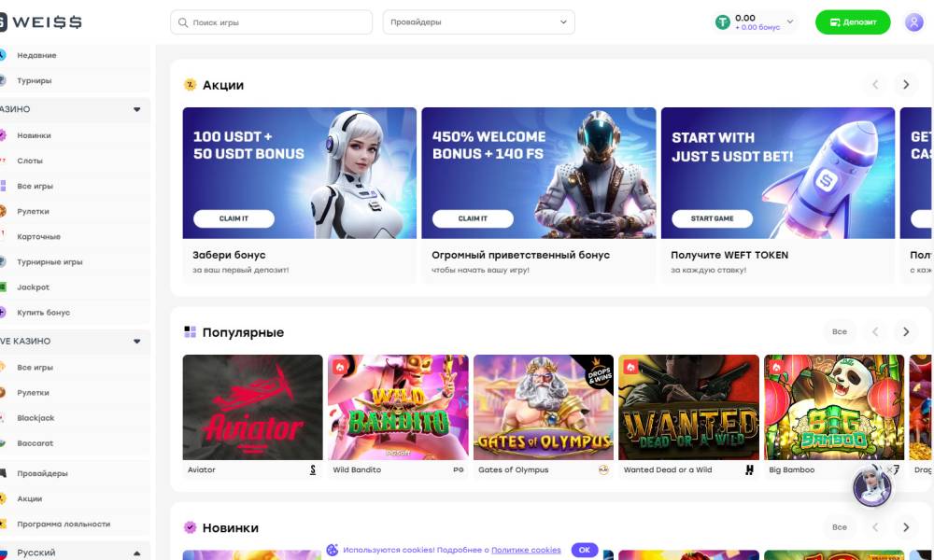The width and height of the screenshot is (934, 560).
Task: Claim the 450% welcome bonus
Action: [x=473, y=218]
